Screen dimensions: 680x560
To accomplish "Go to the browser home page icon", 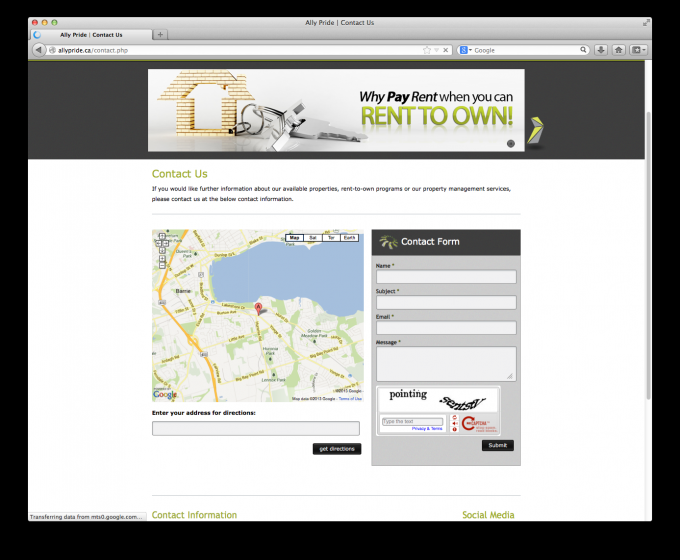I will [x=618, y=49].
